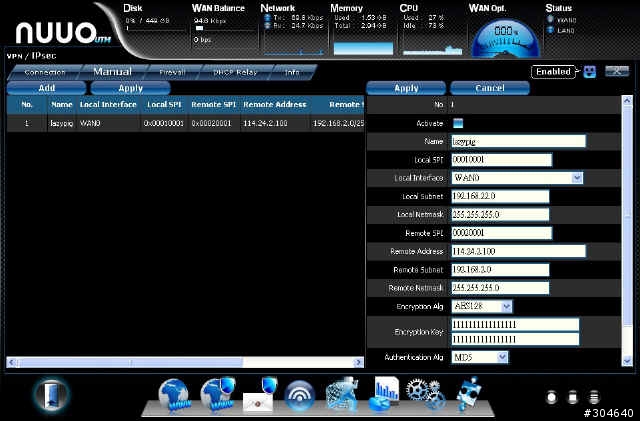640x421 pixels.
Task: Select the lazypig row name cell
Action: click(x=62, y=123)
